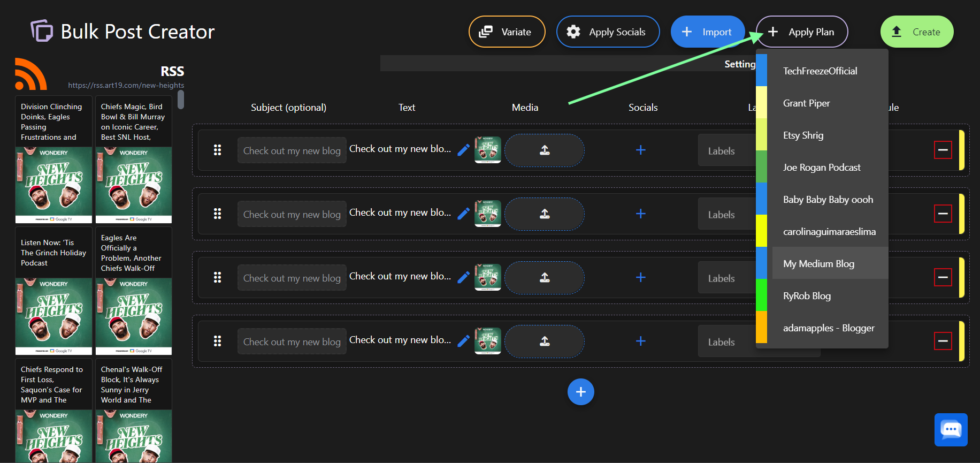Screen dimensions: 980x463
Task: Remove the second post row with minus icon
Action: click(943, 214)
